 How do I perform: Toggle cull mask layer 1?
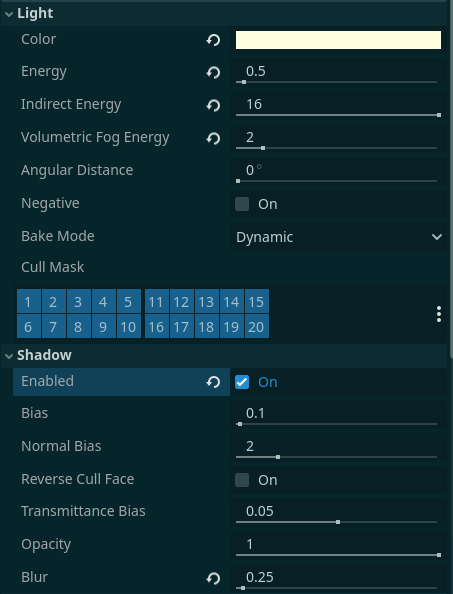point(28,302)
